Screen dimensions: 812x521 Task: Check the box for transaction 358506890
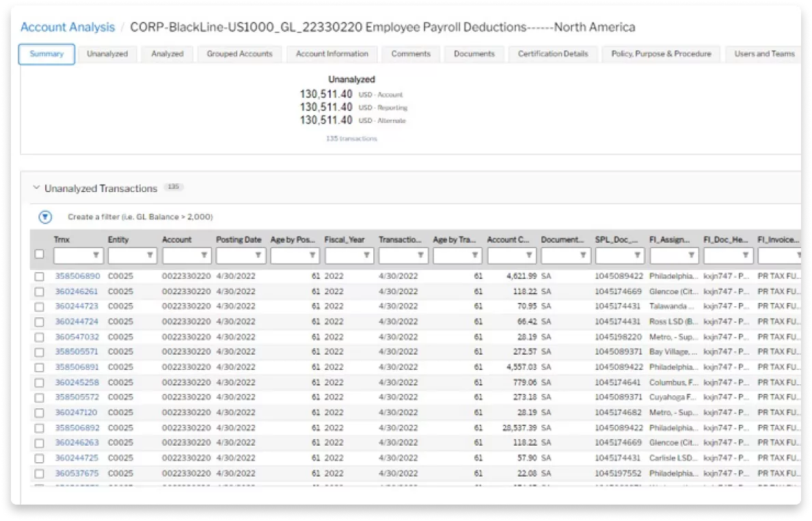pyautogui.click(x=40, y=276)
